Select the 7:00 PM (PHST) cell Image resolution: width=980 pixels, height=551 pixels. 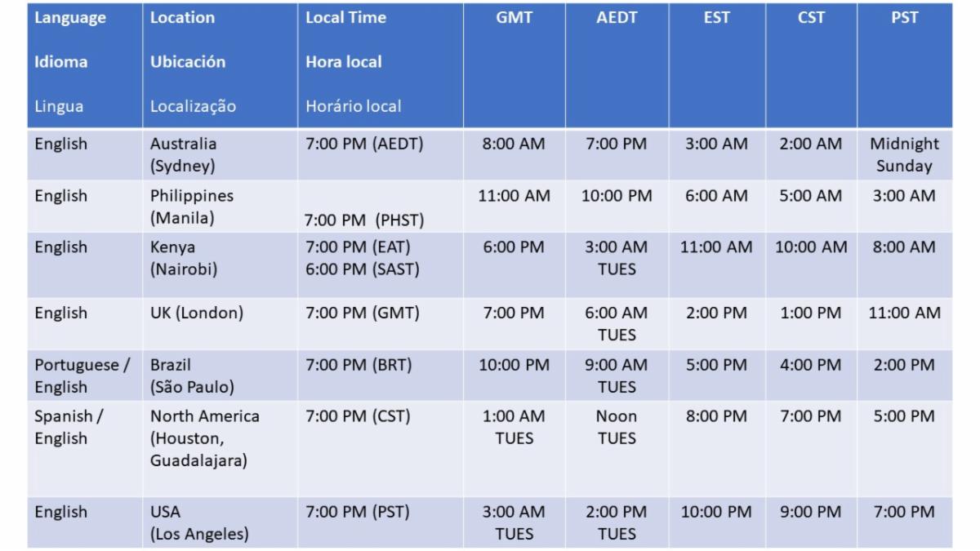pos(364,220)
